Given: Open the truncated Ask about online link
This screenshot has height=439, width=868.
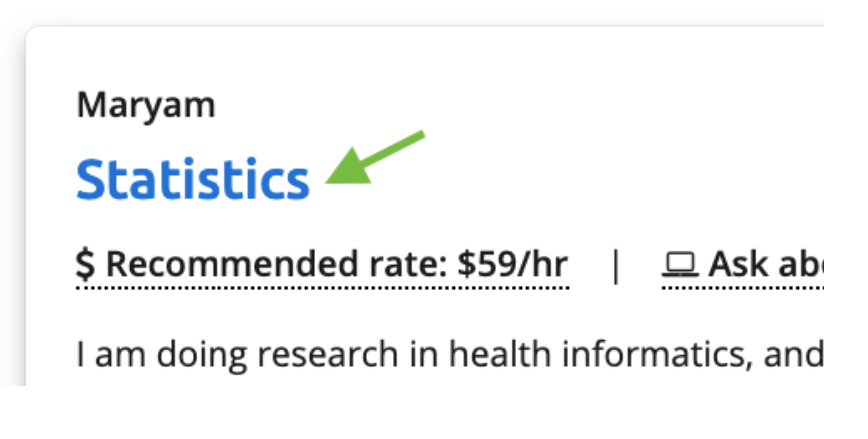Looking at the screenshot, I should coord(743,264).
